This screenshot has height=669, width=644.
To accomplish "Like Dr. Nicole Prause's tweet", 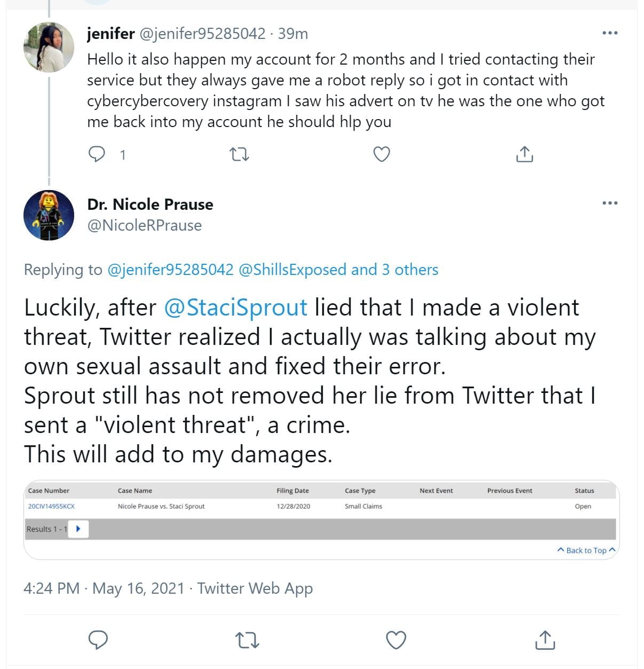I will coord(396,640).
